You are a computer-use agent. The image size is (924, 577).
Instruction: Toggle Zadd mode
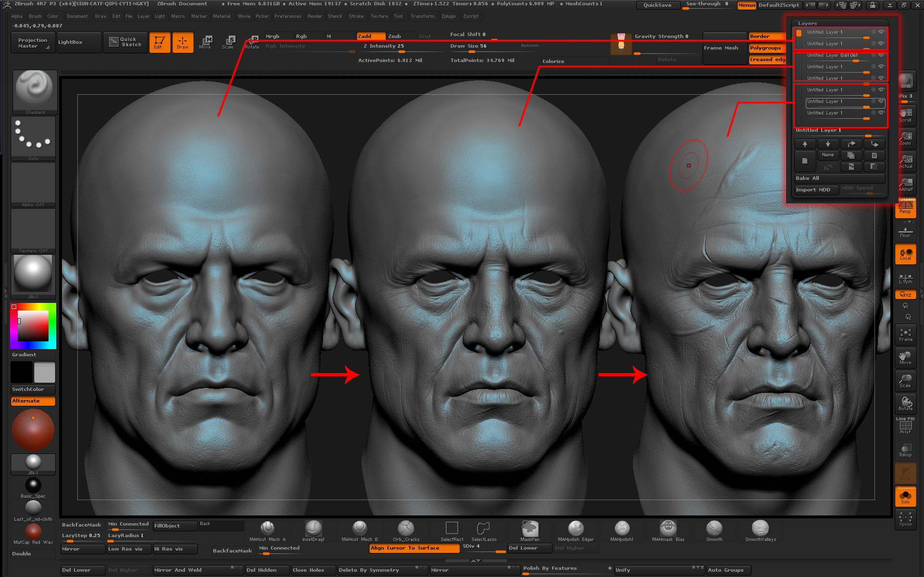(x=371, y=36)
